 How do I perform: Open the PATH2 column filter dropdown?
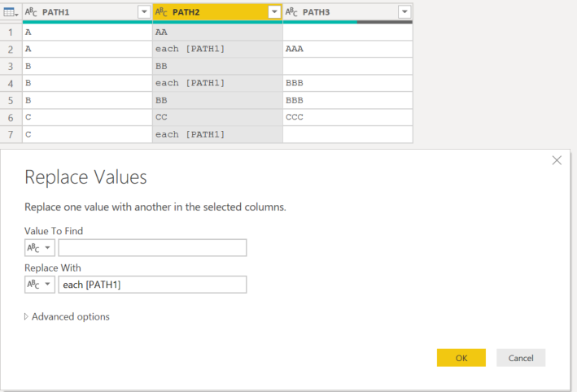(x=274, y=11)
